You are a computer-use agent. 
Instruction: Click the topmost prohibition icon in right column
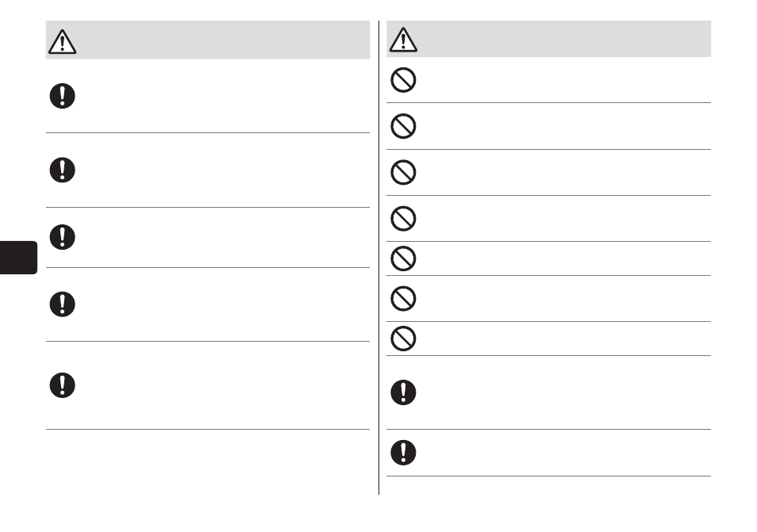coord(403,80)
